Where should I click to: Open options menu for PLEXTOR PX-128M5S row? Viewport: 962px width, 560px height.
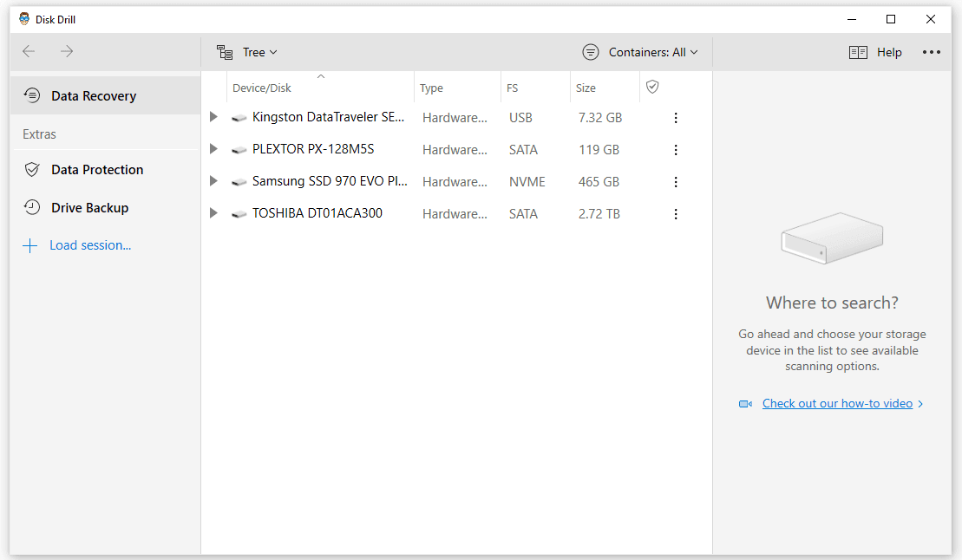[676, 150]
